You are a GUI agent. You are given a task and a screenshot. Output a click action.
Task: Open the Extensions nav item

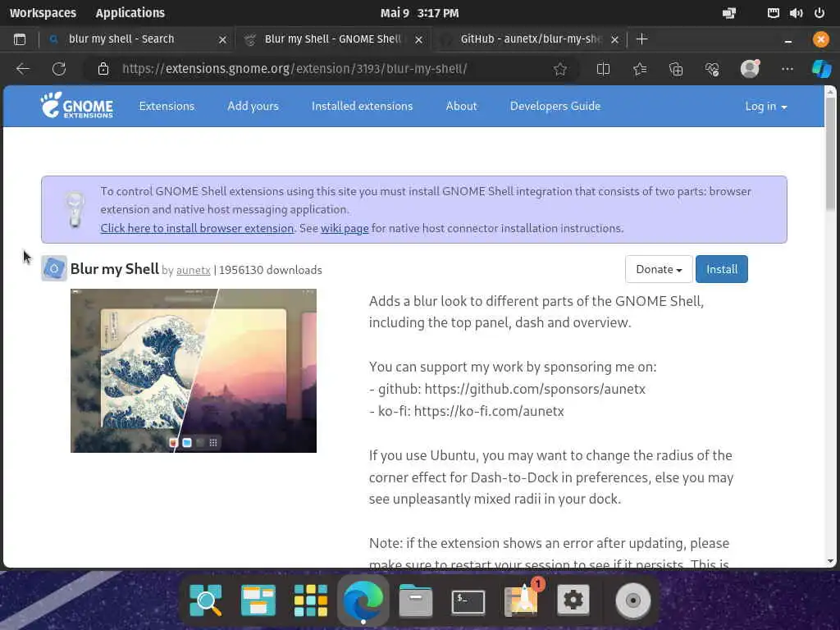point(167,106)
